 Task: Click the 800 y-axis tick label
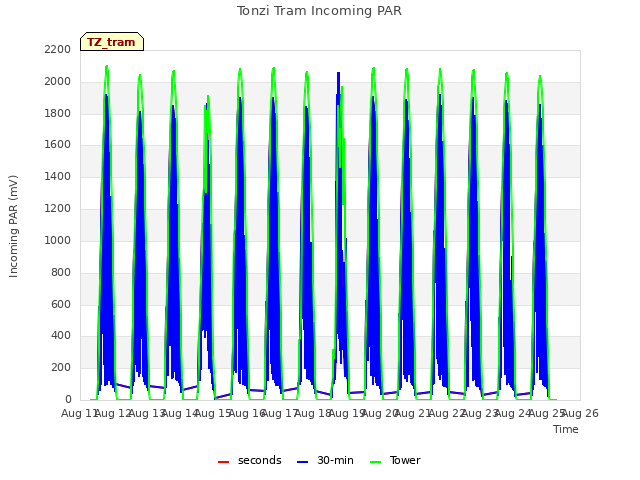click(61, 272)
